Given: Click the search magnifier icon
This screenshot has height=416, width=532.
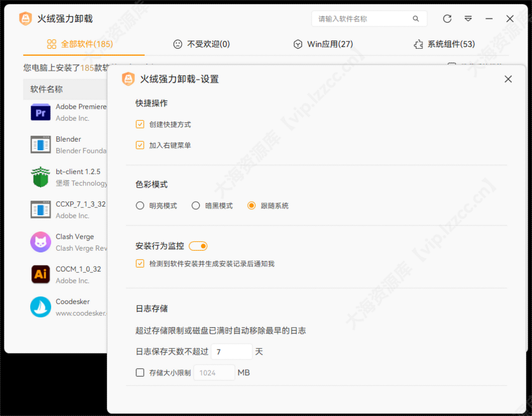Looking at the screenshot, I should click(416, 19).
